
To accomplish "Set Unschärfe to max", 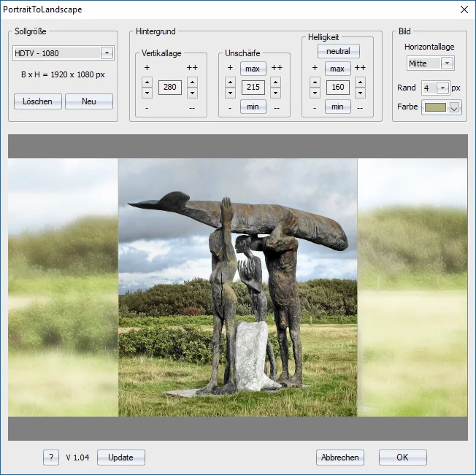I will (253, 69).
